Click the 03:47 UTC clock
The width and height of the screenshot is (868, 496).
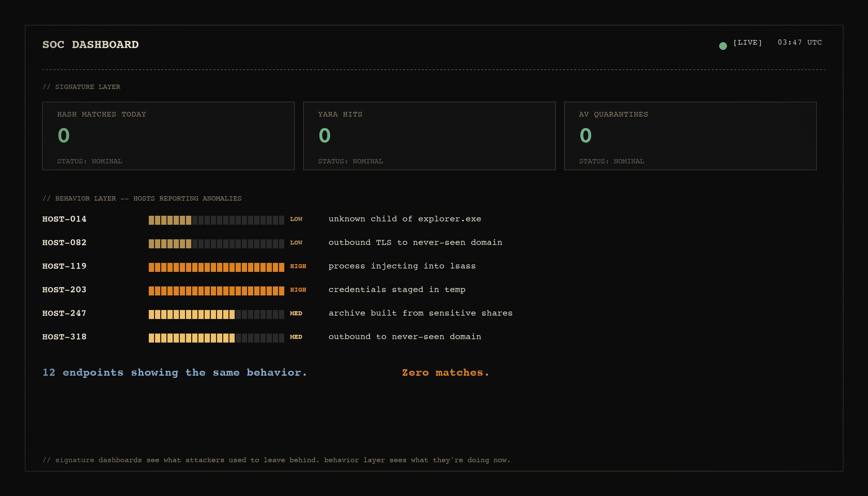click(799, 42)
